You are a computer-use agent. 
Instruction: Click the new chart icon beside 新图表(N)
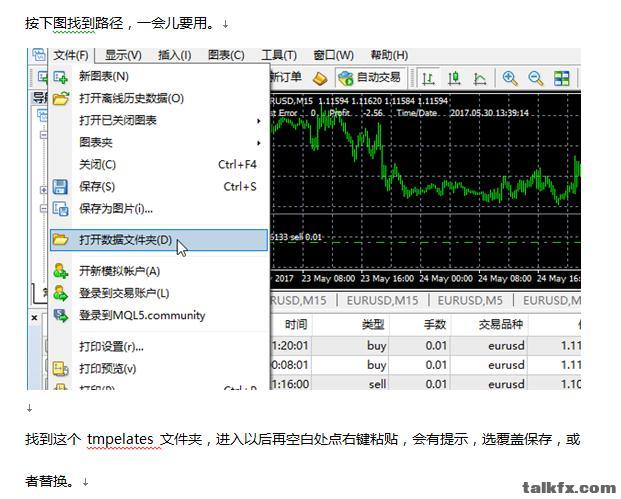click(x=61, y=76)
